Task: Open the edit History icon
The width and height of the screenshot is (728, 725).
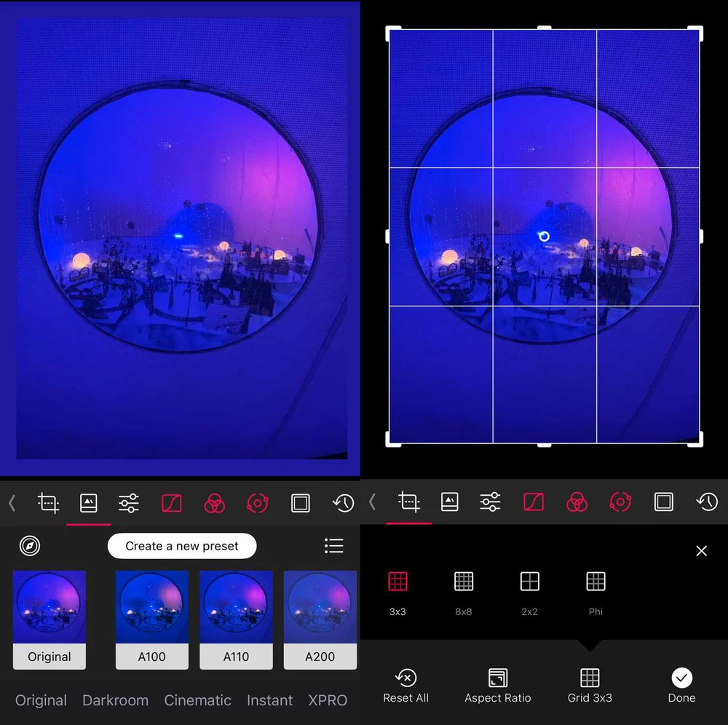Action: (343, 502)
